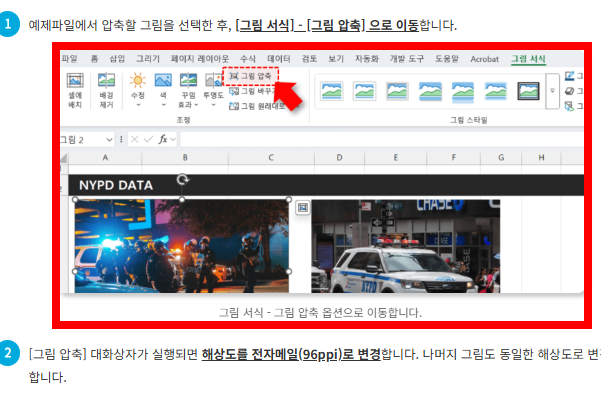Switch to the 그리기 tab
Image resolution: width=601 pixels, height=398 pixels.
click(148, 59)
